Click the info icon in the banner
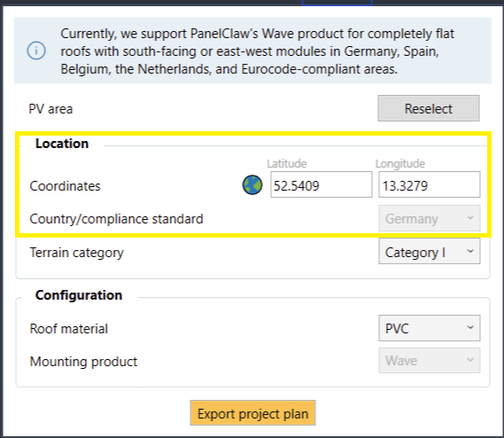504x438 pixels. pos(36,51)
